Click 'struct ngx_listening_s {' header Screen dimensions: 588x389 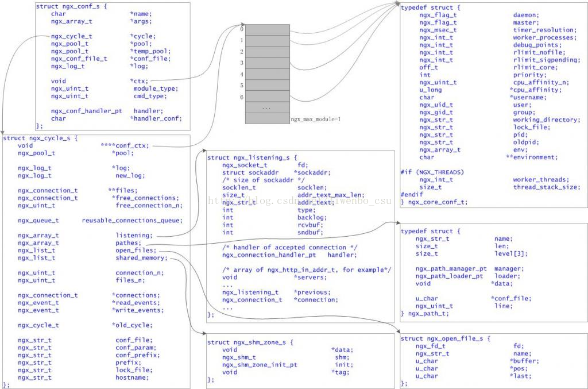(x=252, y=158)
